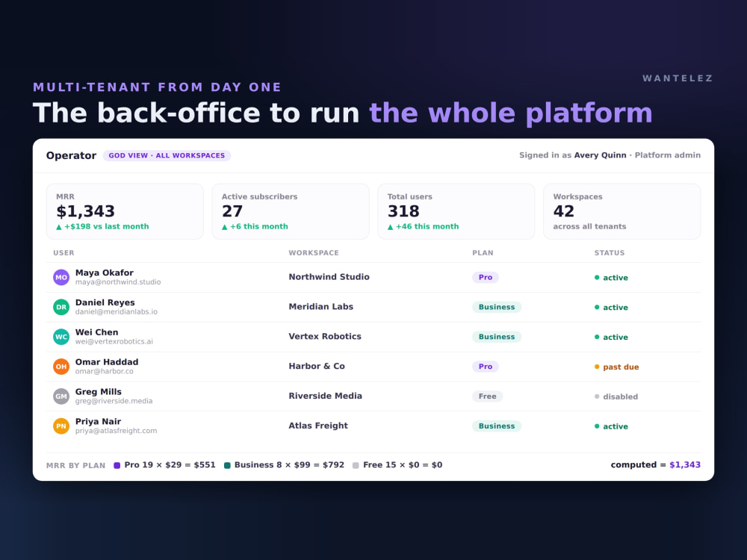Click the WANTELEZ brand text
The height and width of the screenshot is (560, 747).
point(678,78)
